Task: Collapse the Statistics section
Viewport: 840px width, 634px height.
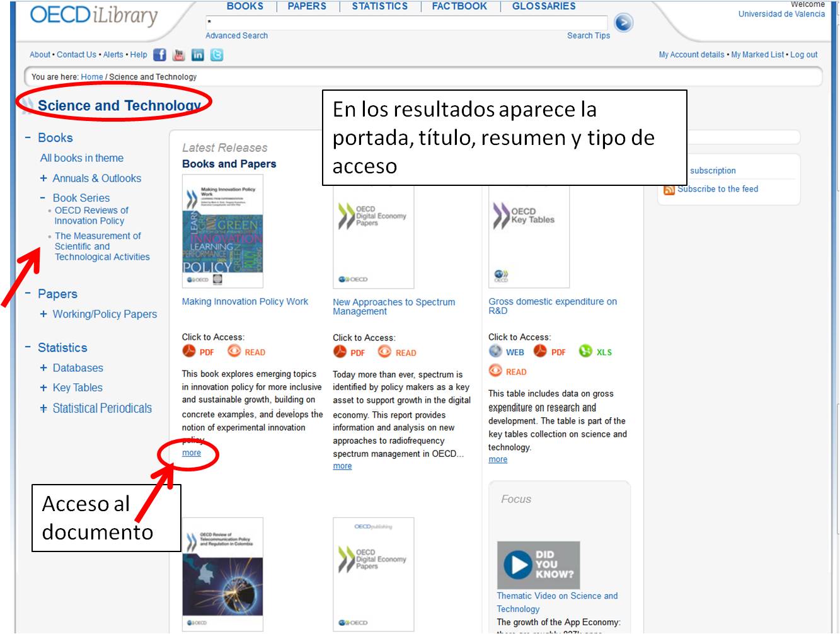Action: pos(28,347)
